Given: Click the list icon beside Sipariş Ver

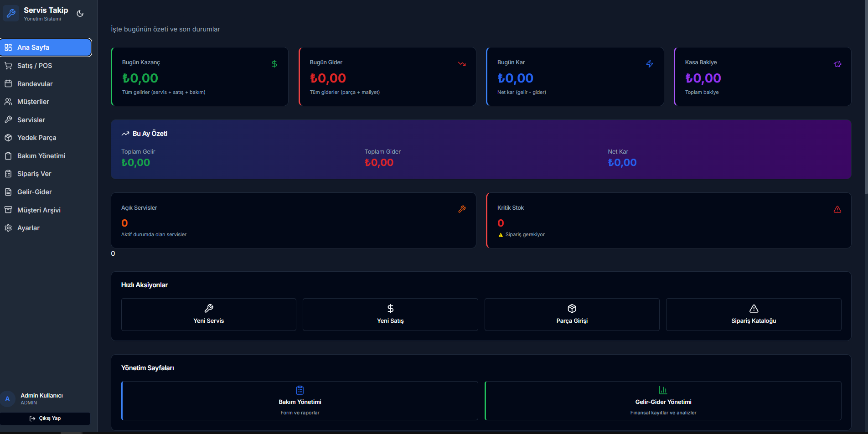Looking at the screenshot, I should 8,174.
